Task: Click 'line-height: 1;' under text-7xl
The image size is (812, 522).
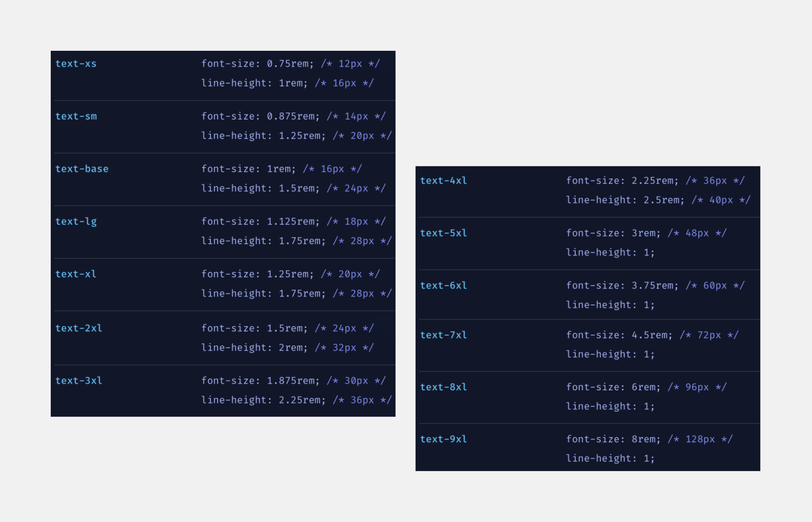Action: pyautogui.click(x=610, y=354)
